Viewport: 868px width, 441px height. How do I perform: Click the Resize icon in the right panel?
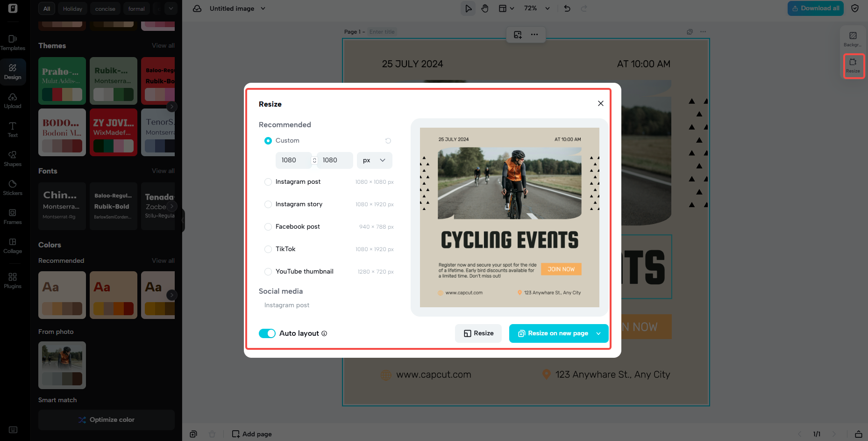click(x=853, y=66)
